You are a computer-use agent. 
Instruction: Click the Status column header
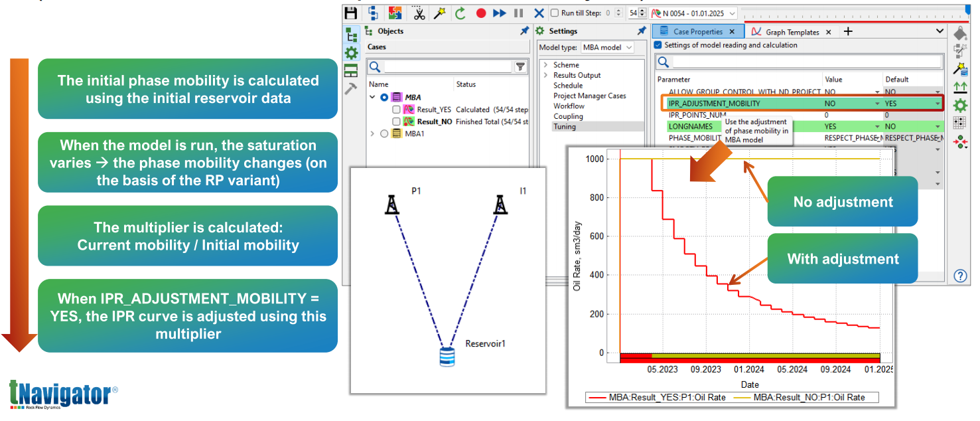tap(466, 84)
